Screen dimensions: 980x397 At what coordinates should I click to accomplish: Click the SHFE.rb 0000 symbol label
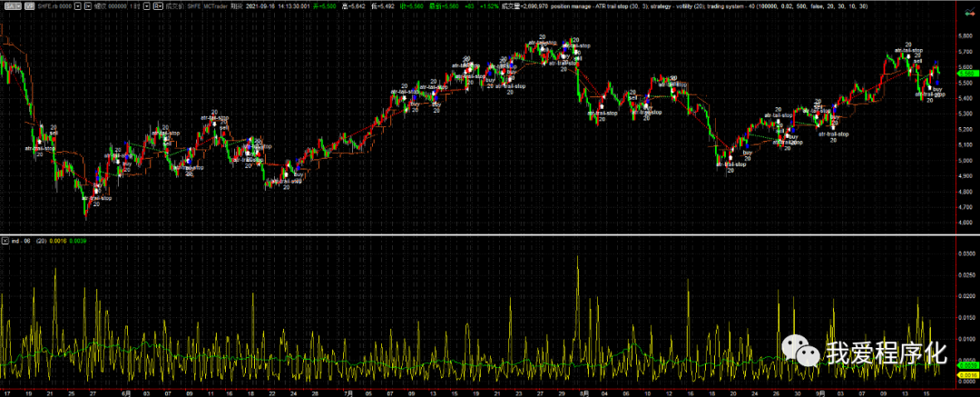point(54,5)
